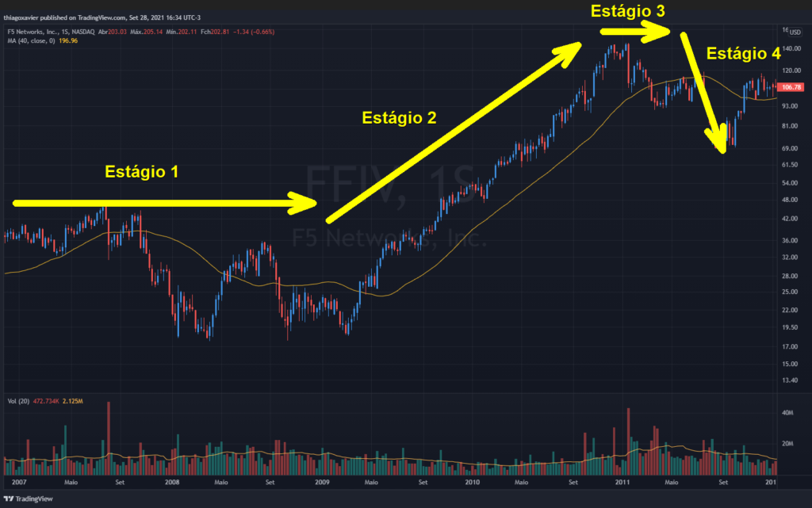
Task: Click the 13.40 price axis label
Action: coord(791,380)
